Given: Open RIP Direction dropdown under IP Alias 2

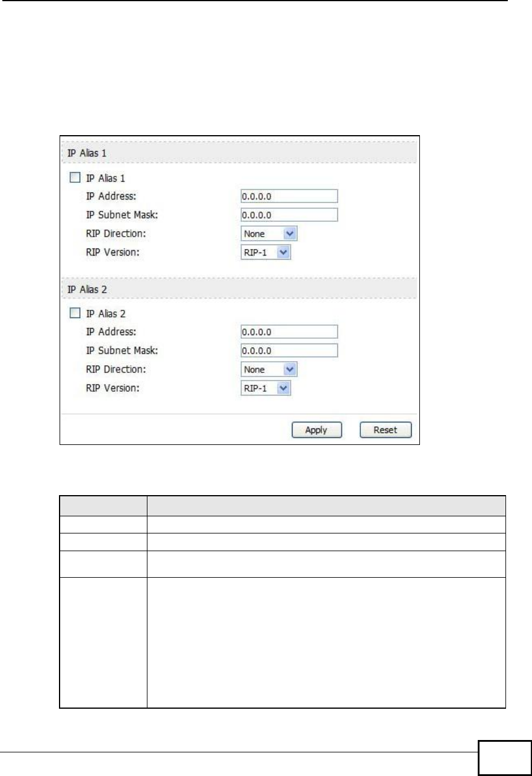Looking at the screenshot, I should (269, 369).
